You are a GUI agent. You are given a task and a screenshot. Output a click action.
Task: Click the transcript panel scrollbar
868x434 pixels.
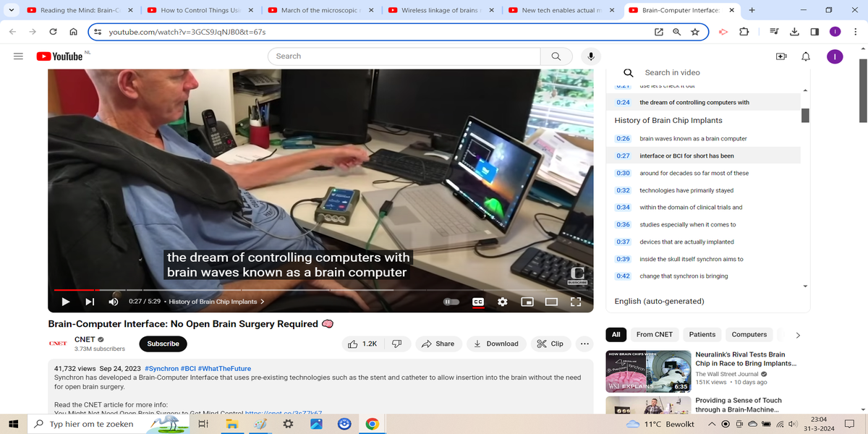tap(805, 116)
